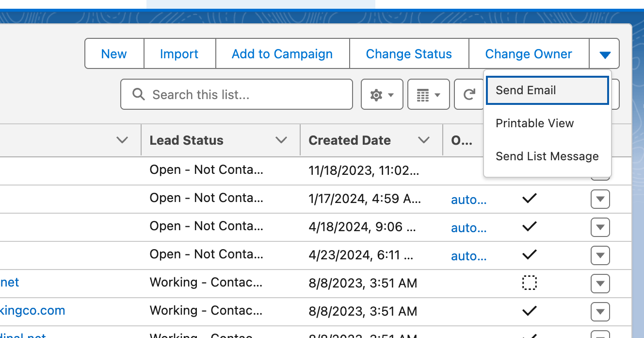Select the '1/17/2024, 4:59 A...' date cell
The width and height of the screenshot is (644, 338).
(x=365, y=199)
